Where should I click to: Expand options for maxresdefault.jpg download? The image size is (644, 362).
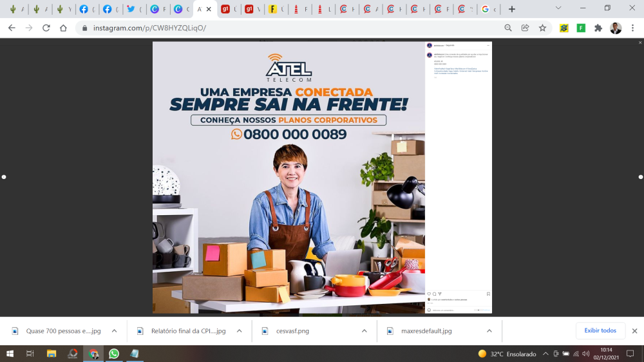[489, 331]
